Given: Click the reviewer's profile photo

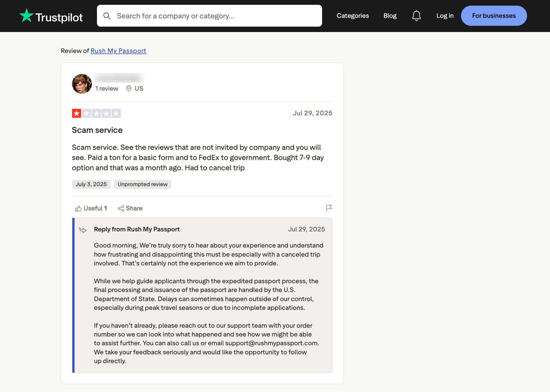Looking at the screenshot, I should tap(82, 84).
